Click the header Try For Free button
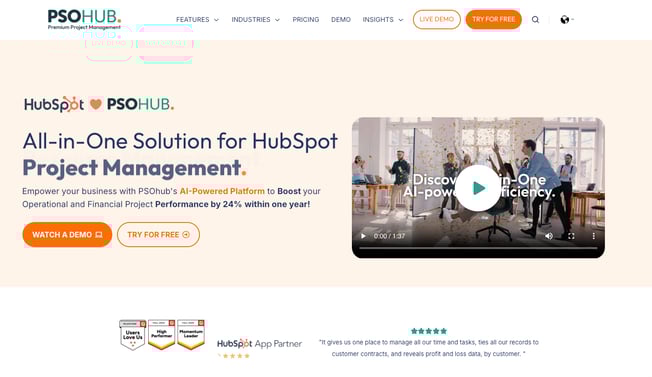Image resolution: width=652 pixels, height=377 pixels. click(x=494, y=20)
